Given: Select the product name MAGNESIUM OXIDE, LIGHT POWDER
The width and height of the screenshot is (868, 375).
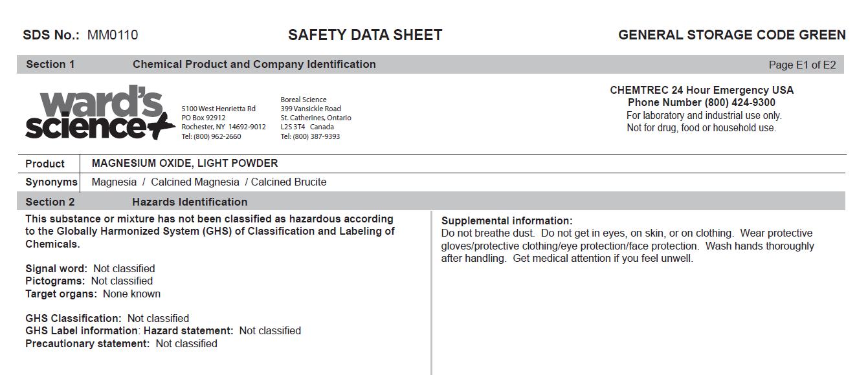Looking at the screenshot, I should coord(184,164).
